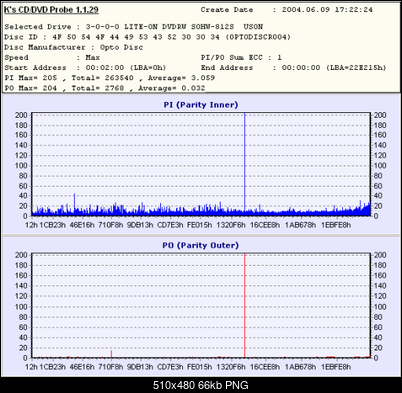
Task: Click the 510x480 66kb PNG caption
Action: (x=201, y=385)
